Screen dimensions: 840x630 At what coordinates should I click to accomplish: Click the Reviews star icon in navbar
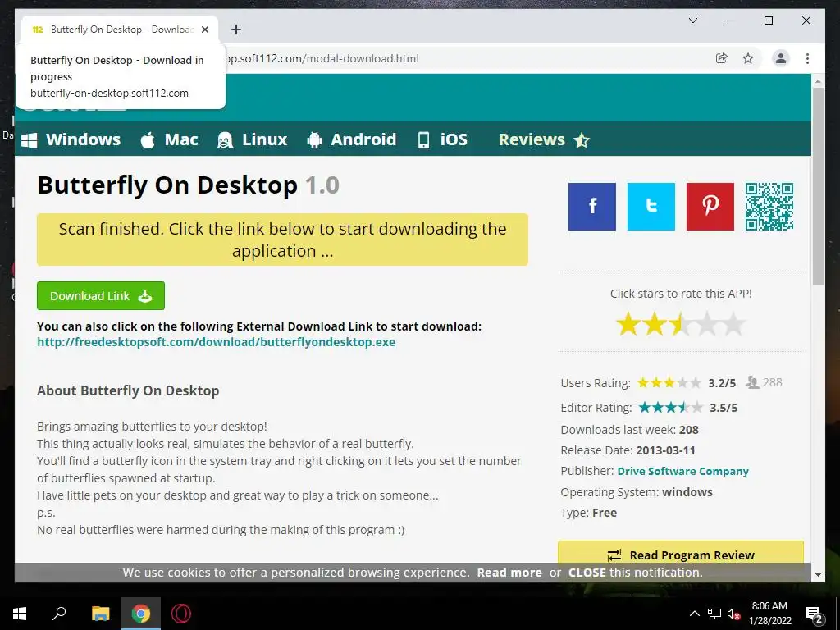pyautogui.click(x=582, y=140)
